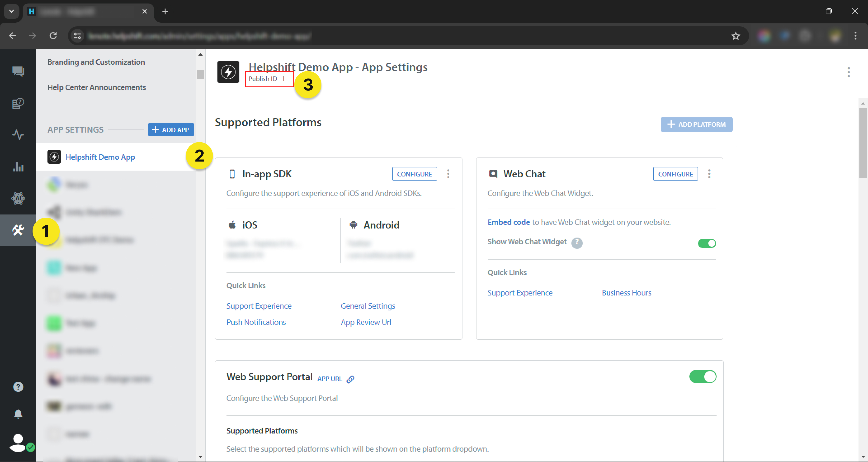Disable the Web Support Portal toggle
868x462 pixels.
[703, 377]
